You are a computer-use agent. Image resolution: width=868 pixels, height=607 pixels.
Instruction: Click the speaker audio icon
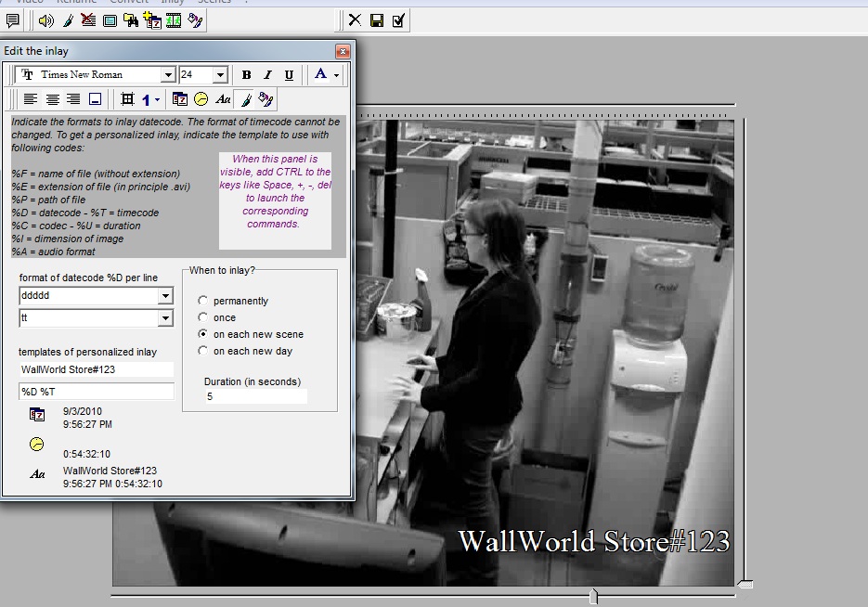[45, 21]
